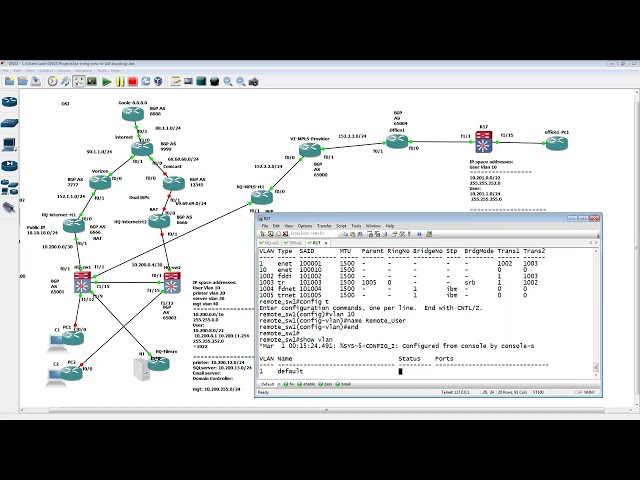The image size is (640, 480).
Task: Select the HQ-MPLS-rt1 router node
Action: tap(262, 197)
